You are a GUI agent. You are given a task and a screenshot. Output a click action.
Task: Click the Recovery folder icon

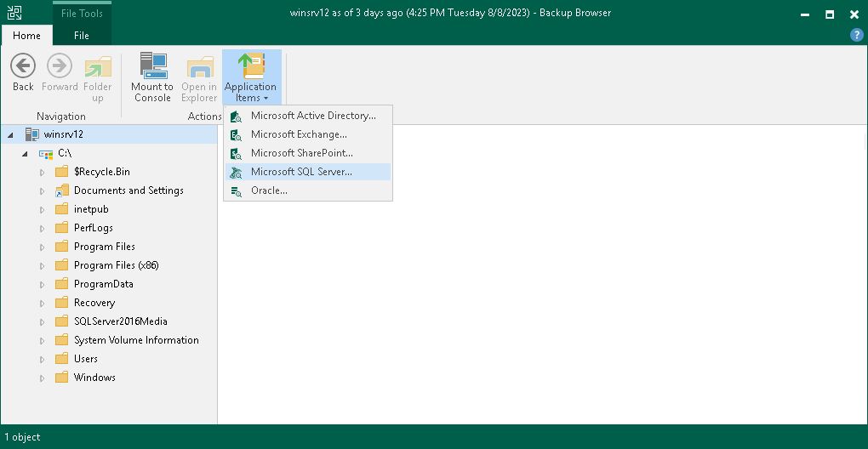coord(62,303)
